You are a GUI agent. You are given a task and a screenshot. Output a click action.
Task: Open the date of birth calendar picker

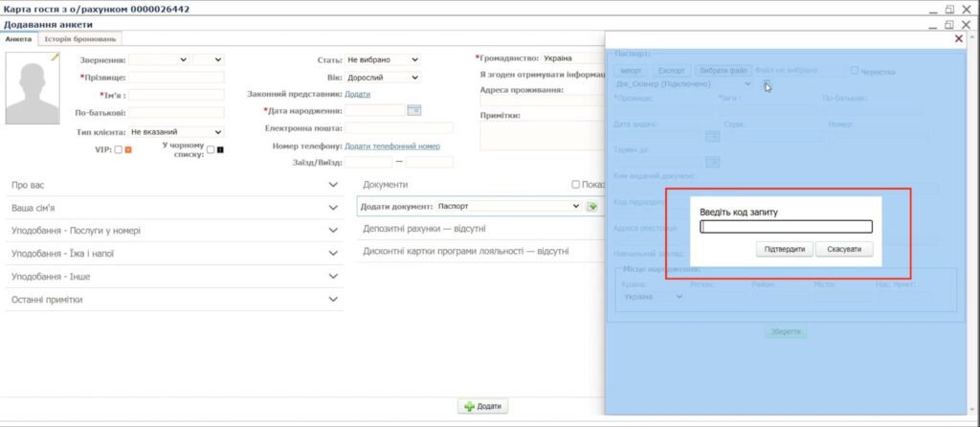[414, 110]
